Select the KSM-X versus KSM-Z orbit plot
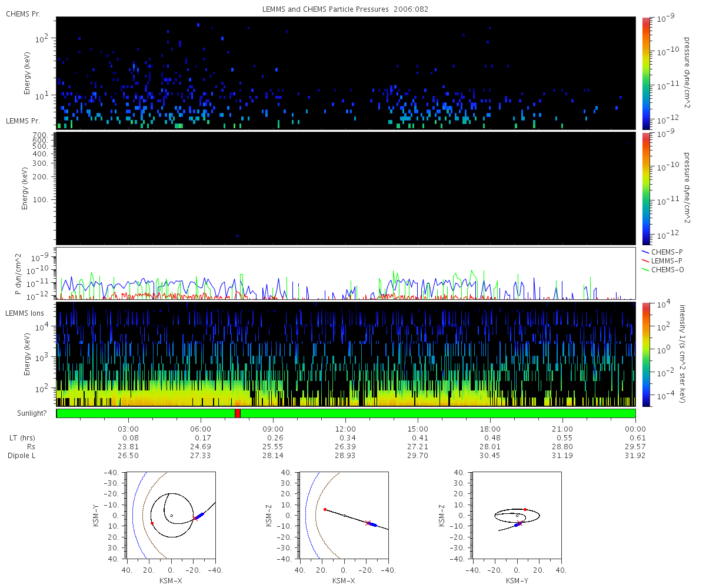 (344, 515)
